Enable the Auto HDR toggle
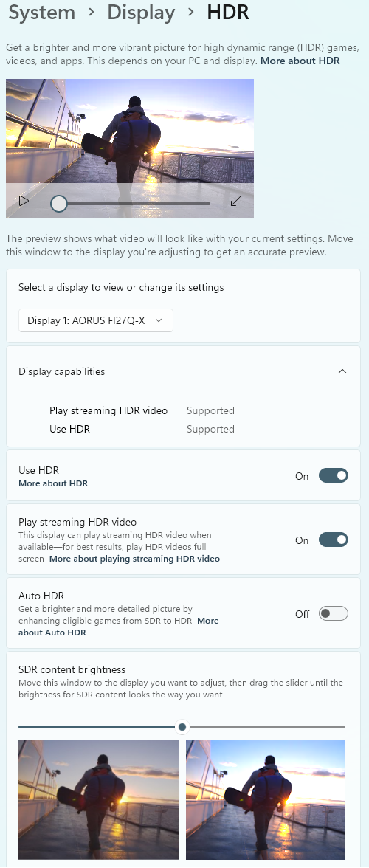This screenshot has width=369, height=868. (x=334, y=613)
